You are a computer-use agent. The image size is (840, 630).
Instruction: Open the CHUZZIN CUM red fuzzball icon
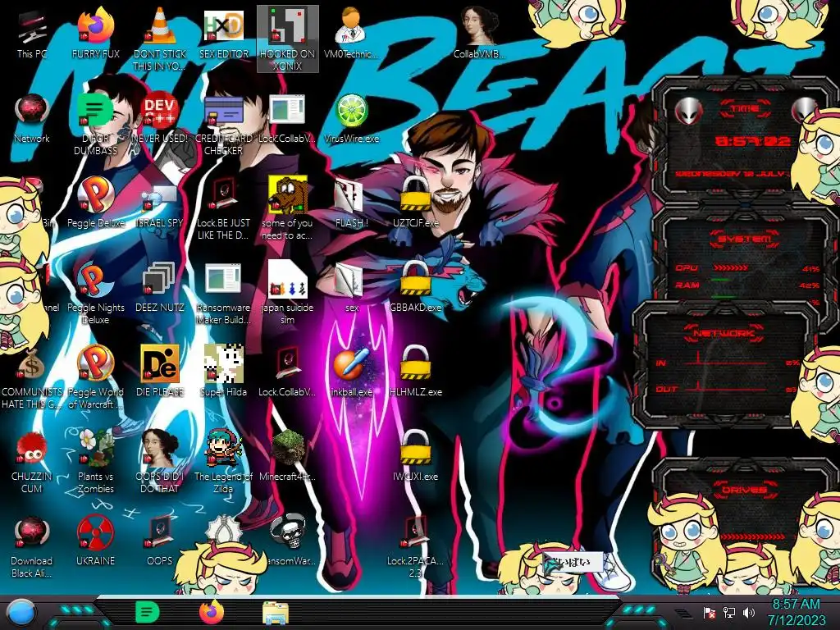click(x=32, y=462)
